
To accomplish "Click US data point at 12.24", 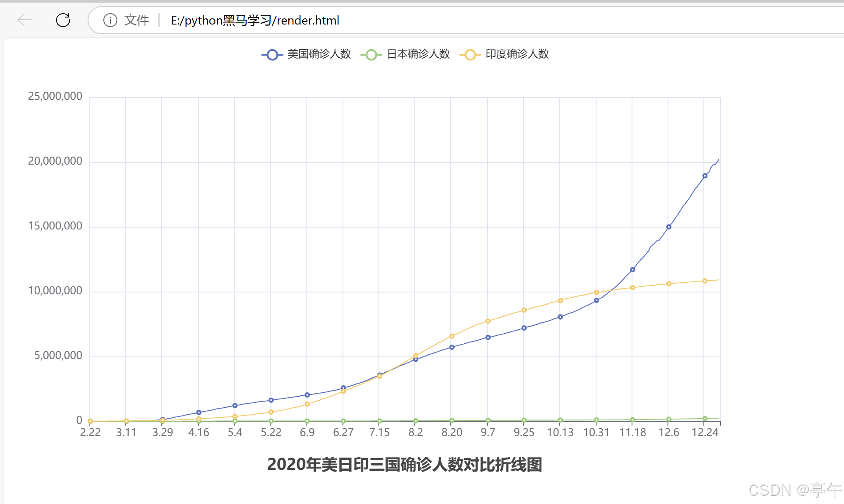I will point(705,176).
